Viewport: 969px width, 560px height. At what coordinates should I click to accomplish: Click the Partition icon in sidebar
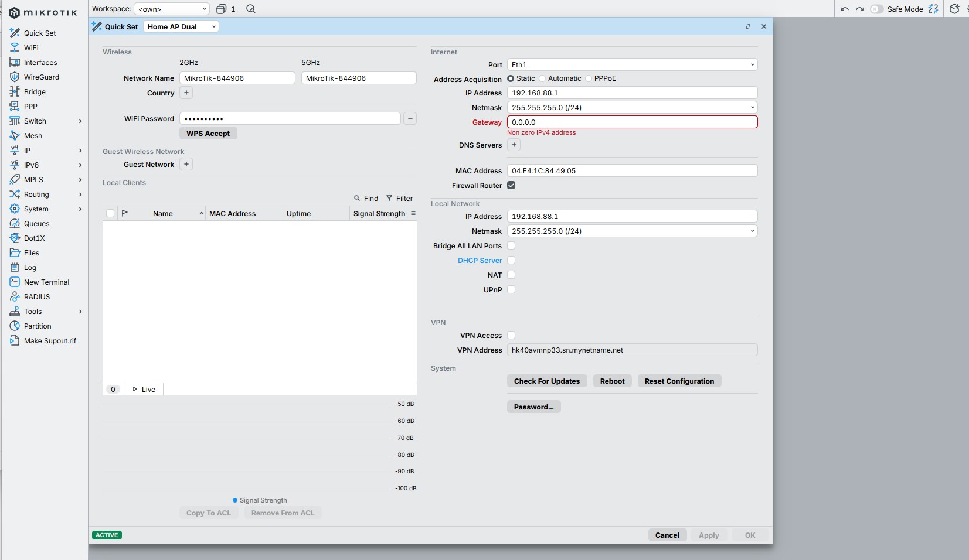(15, 326)
